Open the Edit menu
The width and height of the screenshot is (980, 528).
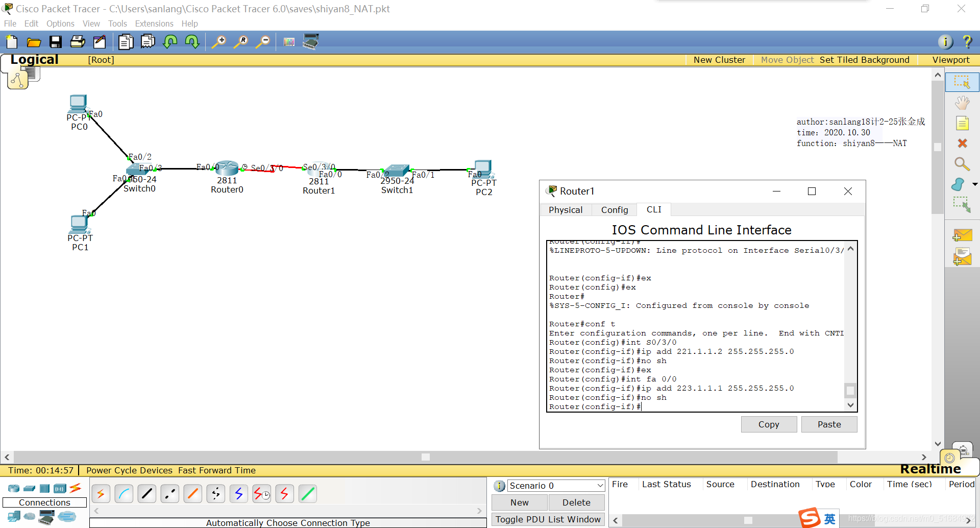click(31, 23)
